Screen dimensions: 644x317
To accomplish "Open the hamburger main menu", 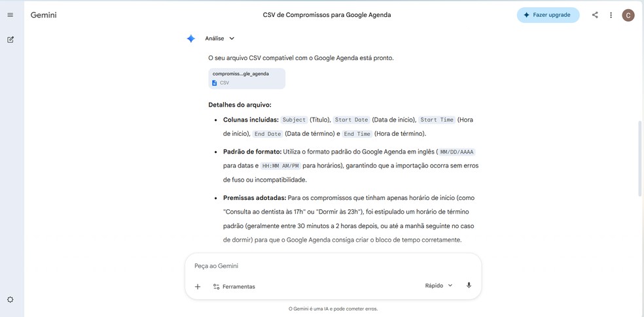I will pos(10,15).
